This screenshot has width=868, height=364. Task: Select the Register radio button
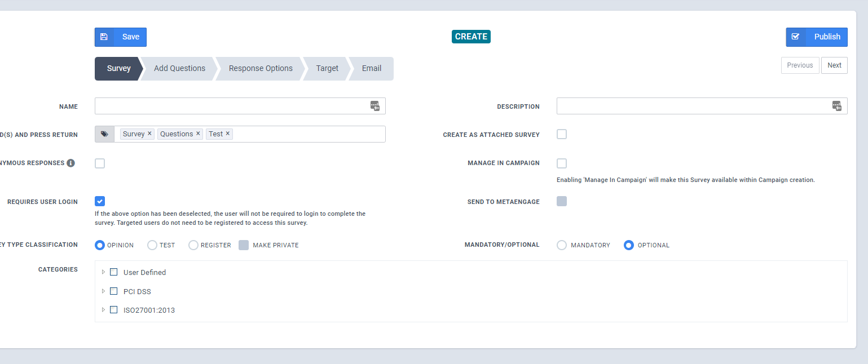(193, 245)
